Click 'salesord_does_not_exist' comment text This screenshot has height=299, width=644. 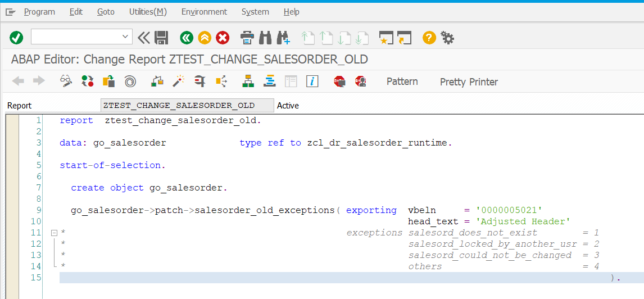(x=473, y=233)
